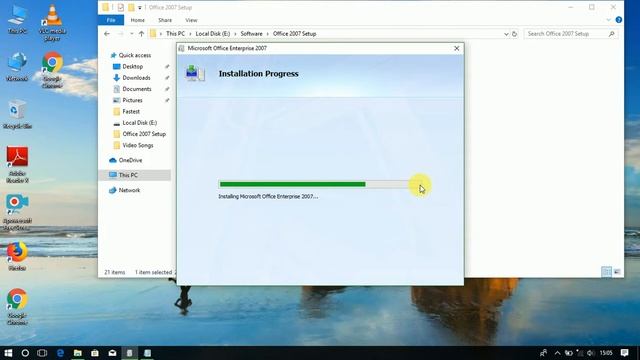
Task: Open Mail app from taskbar
Action: tap(112, 353)
